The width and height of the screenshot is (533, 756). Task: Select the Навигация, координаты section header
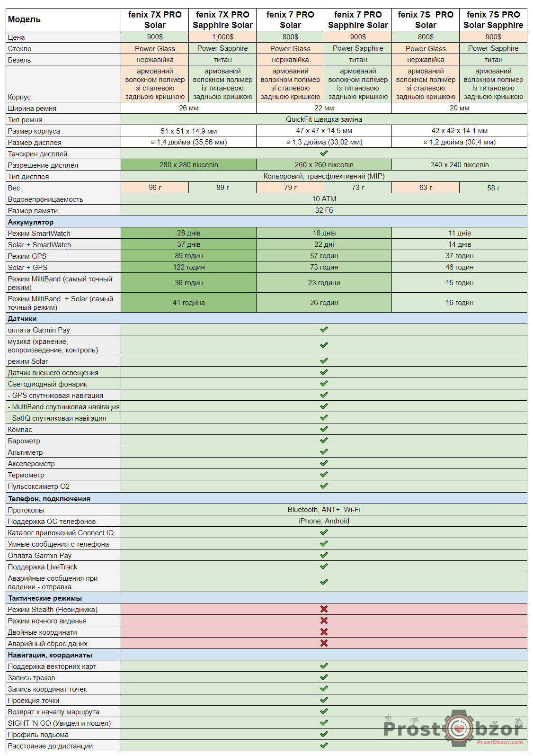(x=50, y=655)
